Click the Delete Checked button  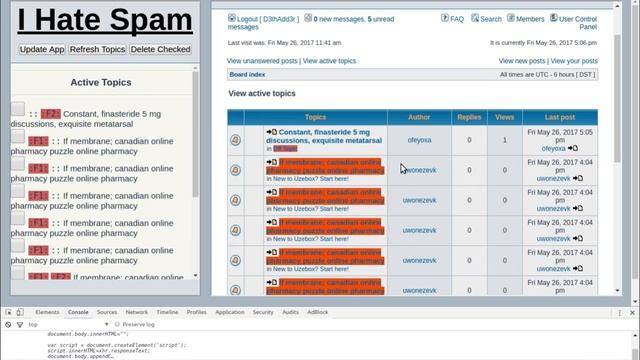(160, 49)
